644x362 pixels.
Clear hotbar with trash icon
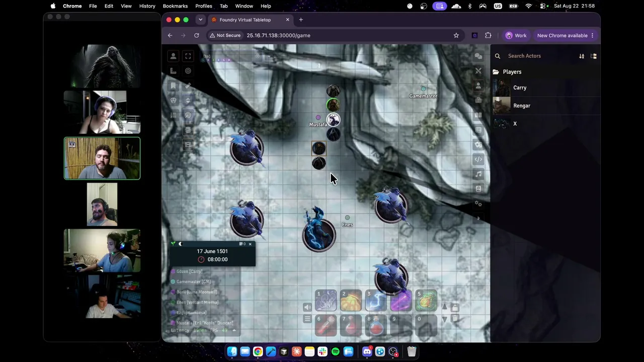[x=455, y=319]
